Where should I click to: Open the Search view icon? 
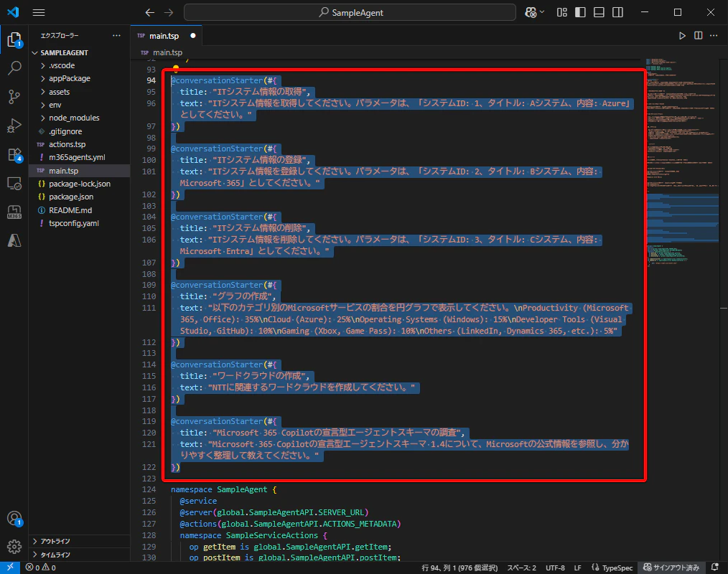[14, 68]
